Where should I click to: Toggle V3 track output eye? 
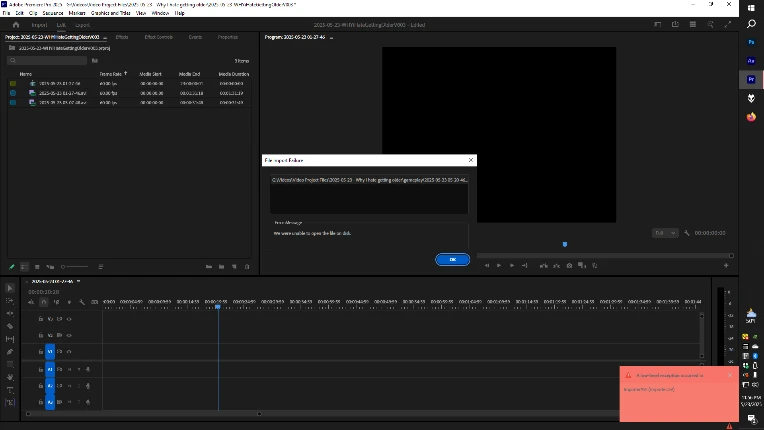pos(69,319)
